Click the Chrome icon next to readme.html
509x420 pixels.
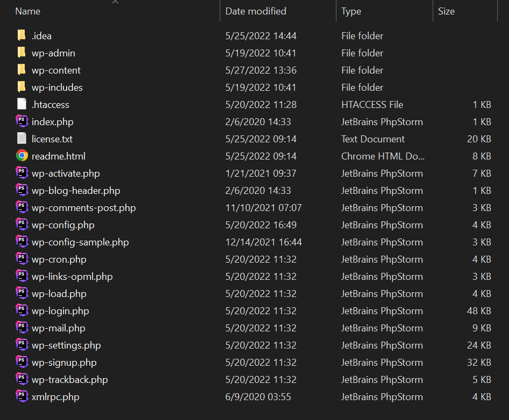coord(21,156)
